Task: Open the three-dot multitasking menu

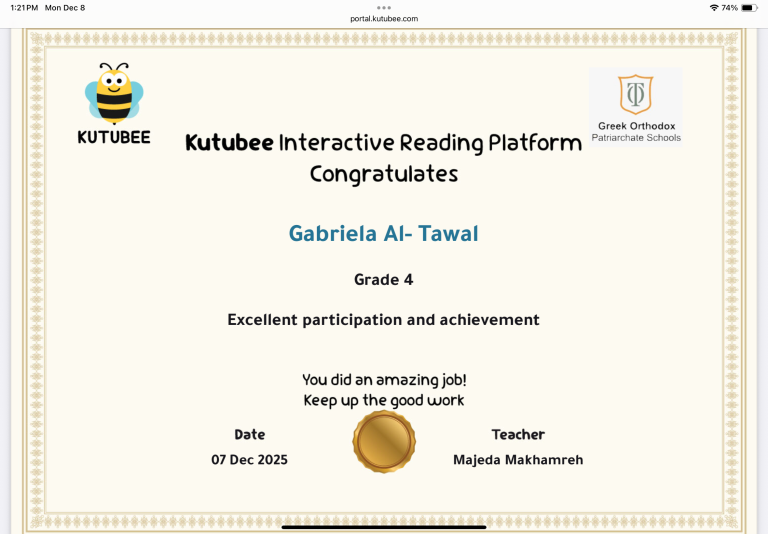Action: click(384, 7)
